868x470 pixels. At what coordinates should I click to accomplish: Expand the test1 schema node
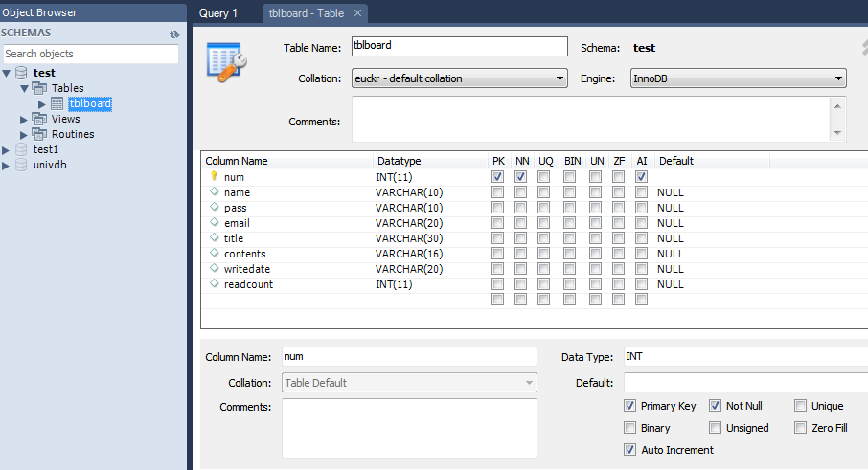(x=6, y=150)
